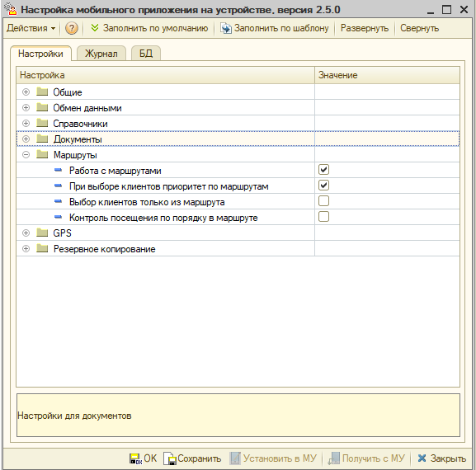Click the Свернуть button
This screenshot has height=470, width=476.
(419, 28)
